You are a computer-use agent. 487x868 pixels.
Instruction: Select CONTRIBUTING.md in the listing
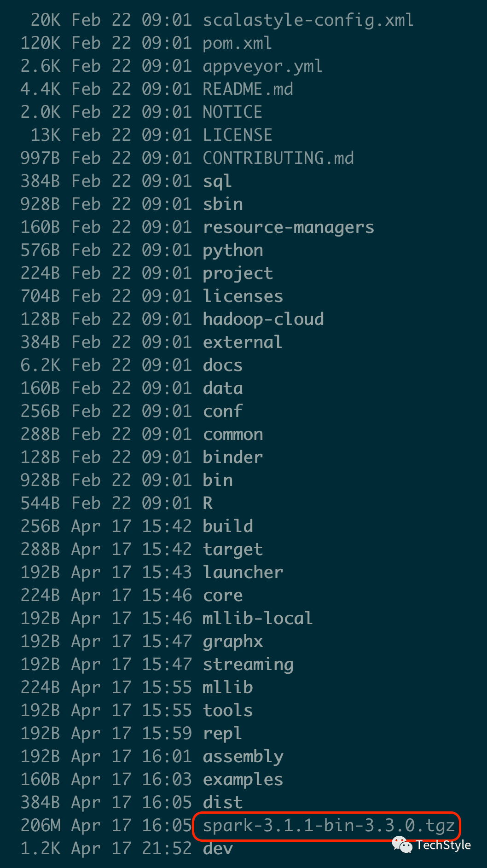278,158
